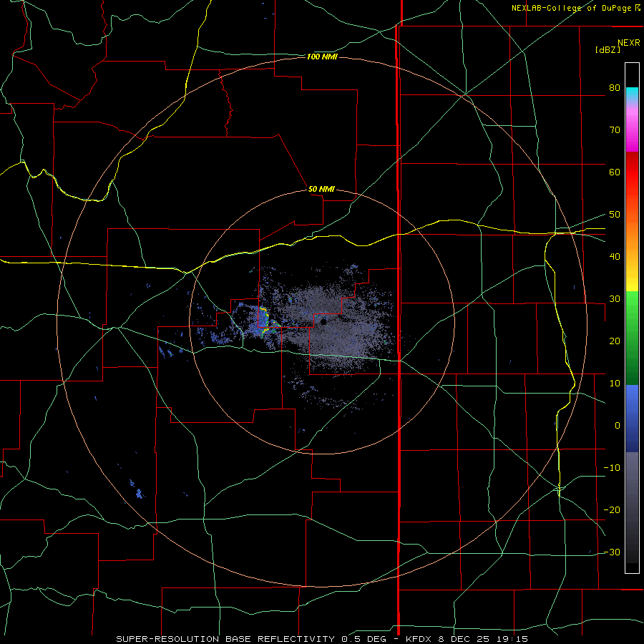Click the blue segment of the reflectivity color bar
Image resolution: width=644 pixels, height=644 pixels.
[x=632, y=419]
